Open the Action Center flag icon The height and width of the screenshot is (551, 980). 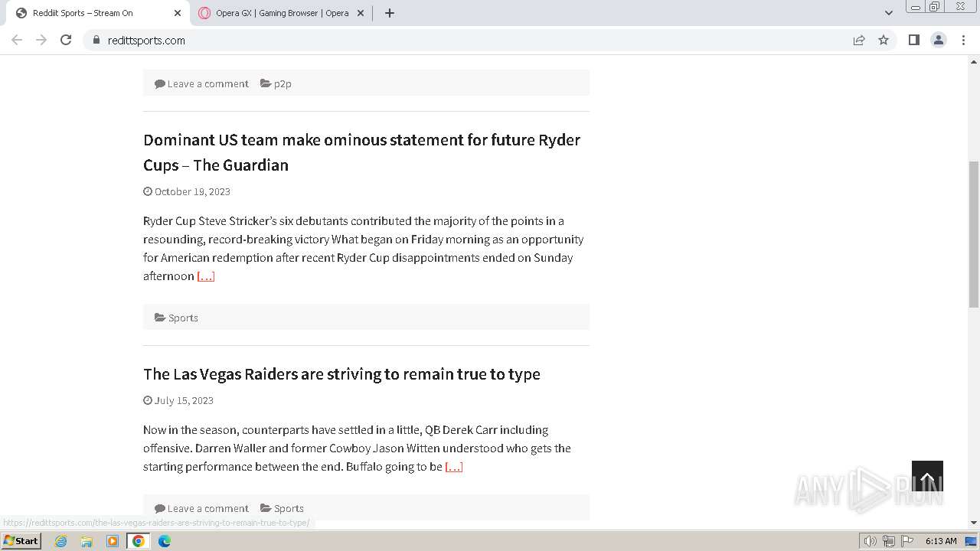click(907, 541)
